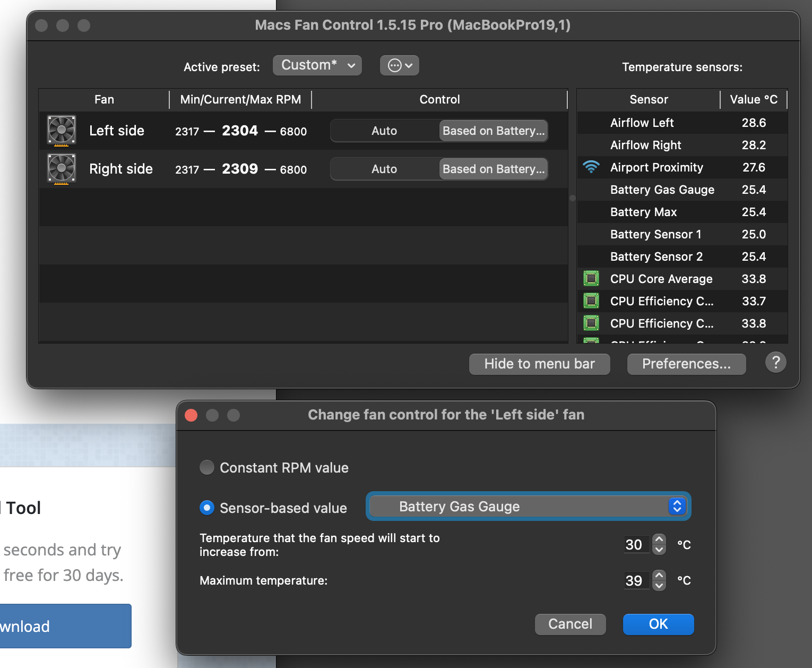Open the Preferences dialog
Image resolution: width=812 pixels, height=668 pixels.
point(686,364)
